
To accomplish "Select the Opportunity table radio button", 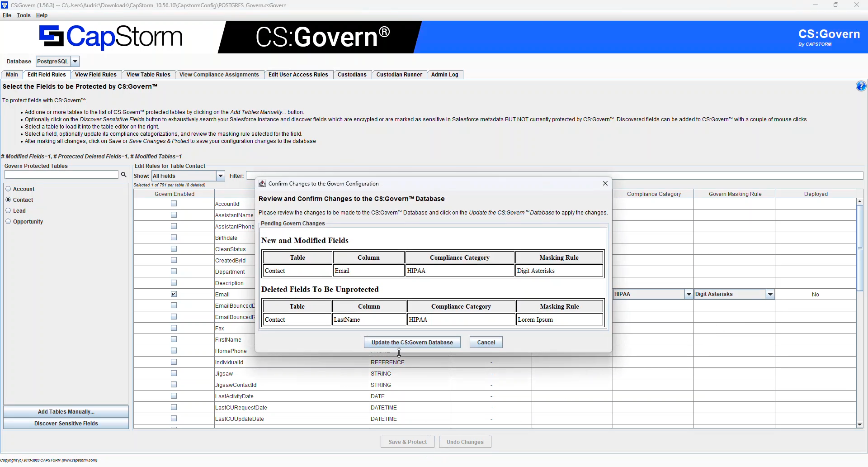I will (8, 221).
